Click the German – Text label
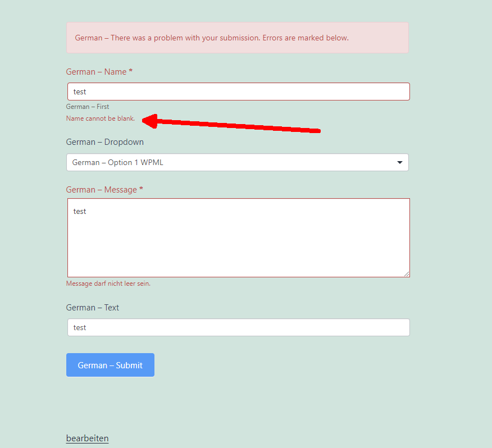This screenshot has width=492, height=448. (x=92, y=308)
